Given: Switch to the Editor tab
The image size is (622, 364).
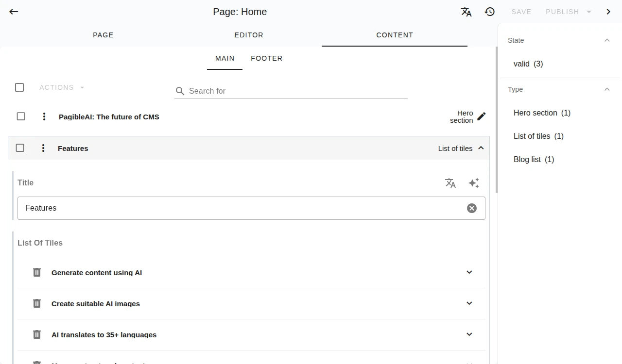Looking at the screenshot, I should [x=249, y=35].
